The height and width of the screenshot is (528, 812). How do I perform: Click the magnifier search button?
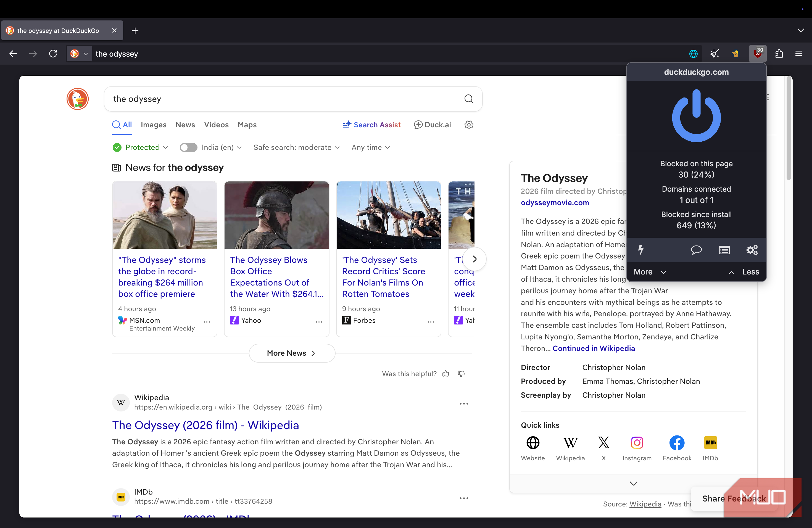click(x=469, y=99)
